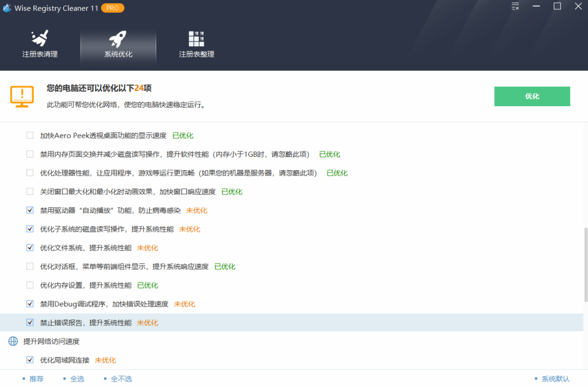Uncheck 禁用驱动器自动播放 option
This screenshot has width=588, height=387.
tap(30, 210)
